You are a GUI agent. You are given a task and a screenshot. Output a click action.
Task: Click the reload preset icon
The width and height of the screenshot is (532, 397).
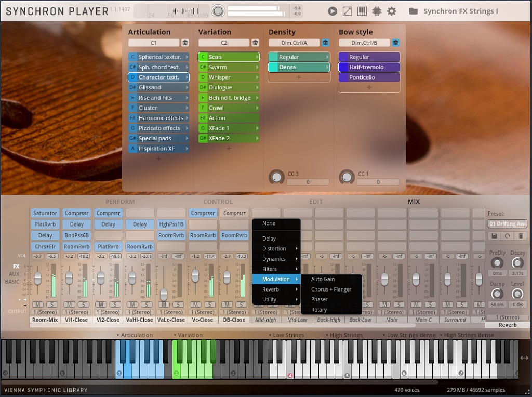pyautogui.click(x=507, y=236)
